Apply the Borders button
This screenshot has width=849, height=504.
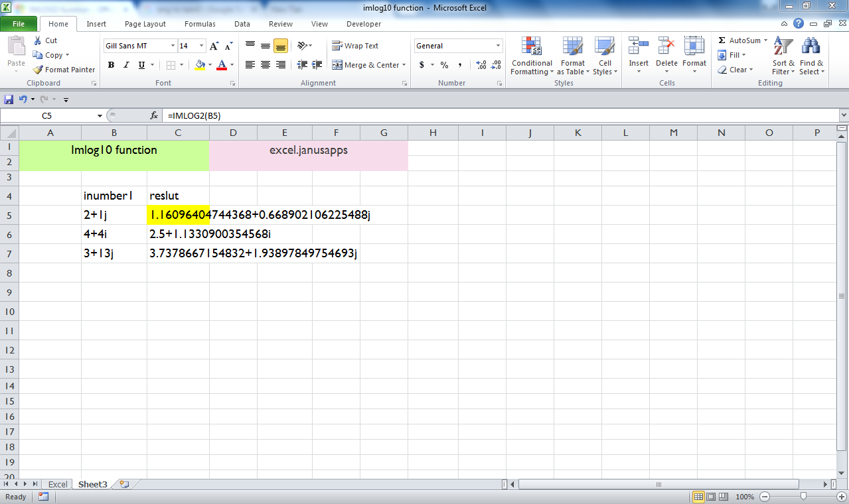(171, 65)
